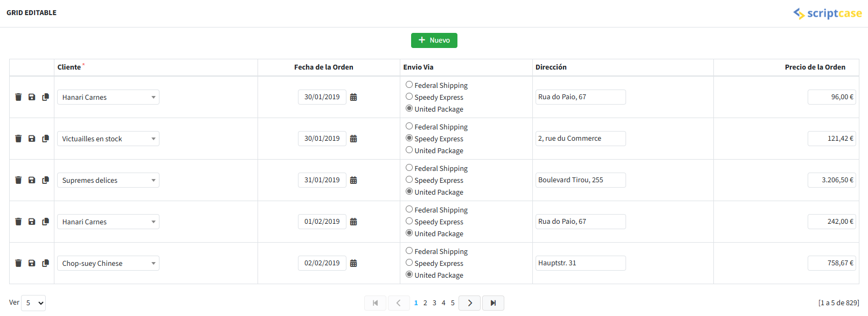The width and height of the screenshot is (868, 316).
Task: Jump to the last page of records
Action: (493, 303)
